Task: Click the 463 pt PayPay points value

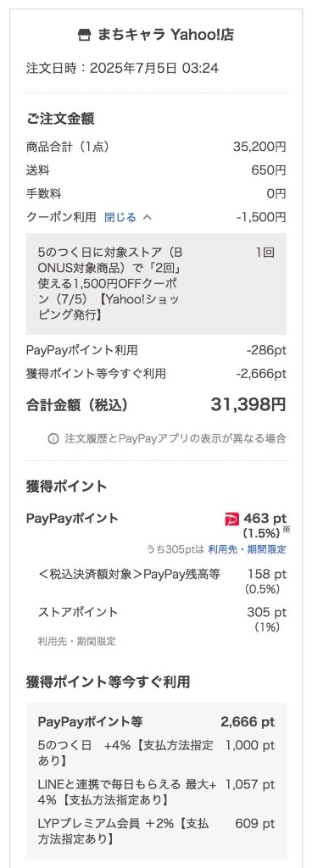Action: tap(265, 519)
